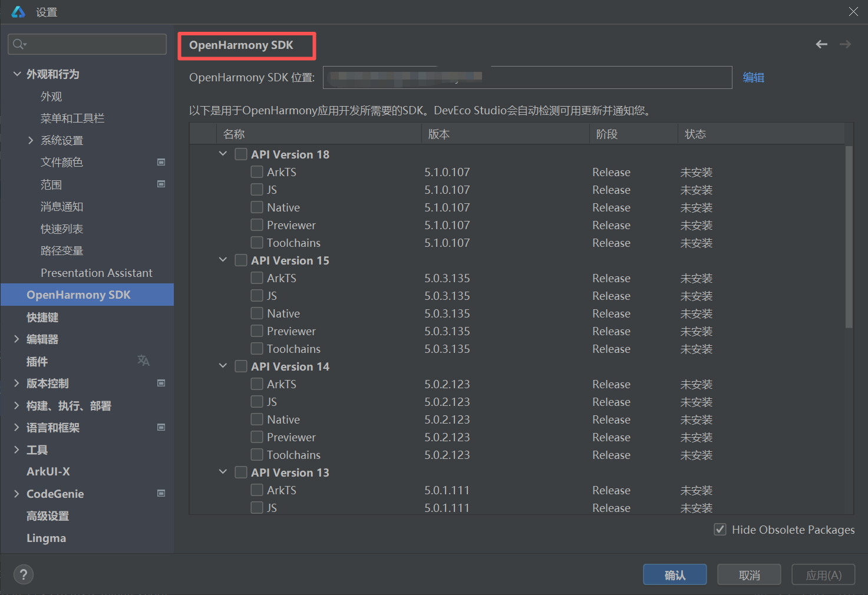This screenshot has height=595, width=868.
Task: Open the ArkUI-X settings page
Action: click(x=48, y=471)
